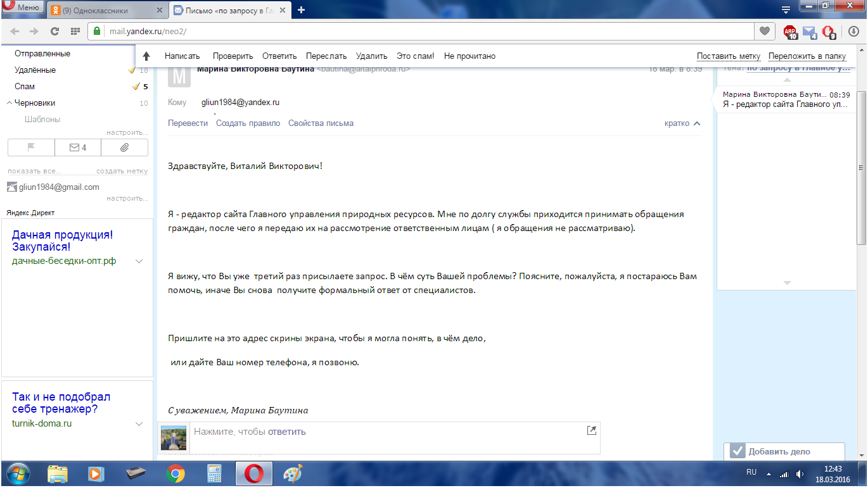Expand the дачные-беседки-опт.рф ad chevron

pyautogui.click(x=139, y=261)
